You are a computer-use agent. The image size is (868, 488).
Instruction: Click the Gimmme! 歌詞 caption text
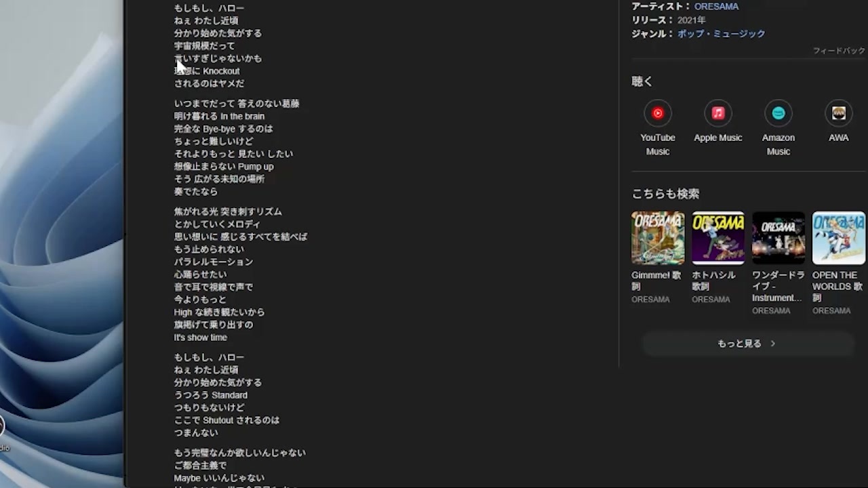click(656, 281)
